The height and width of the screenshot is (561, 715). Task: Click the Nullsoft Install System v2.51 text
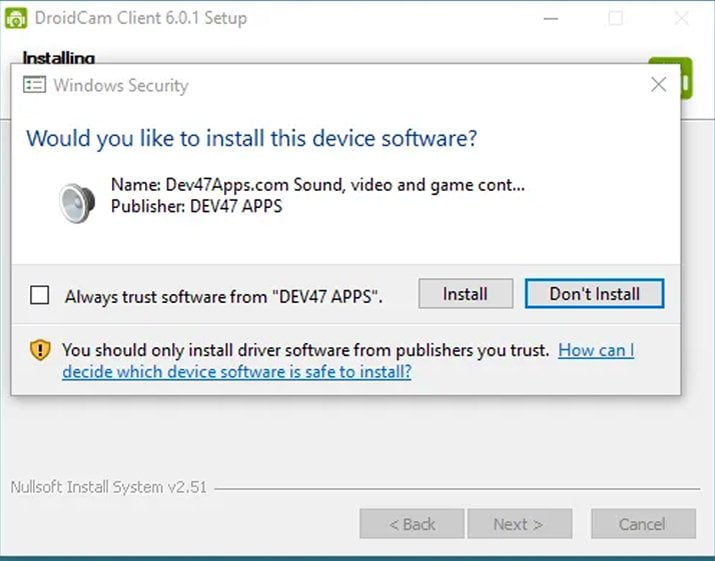coord(109,487)
